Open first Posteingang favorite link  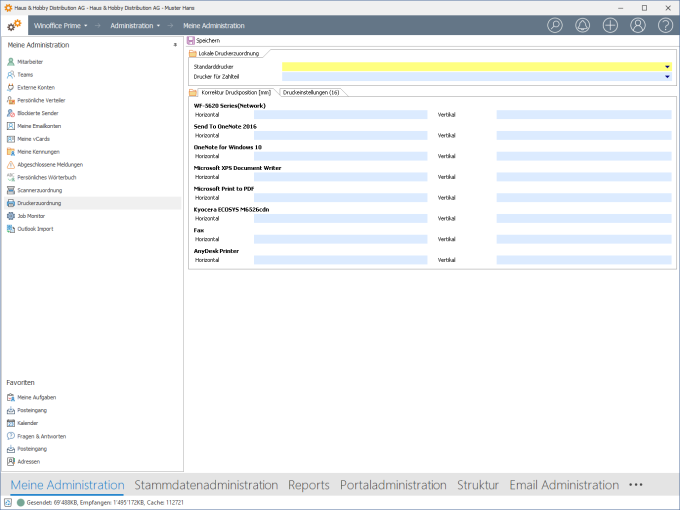pos(32,410)
